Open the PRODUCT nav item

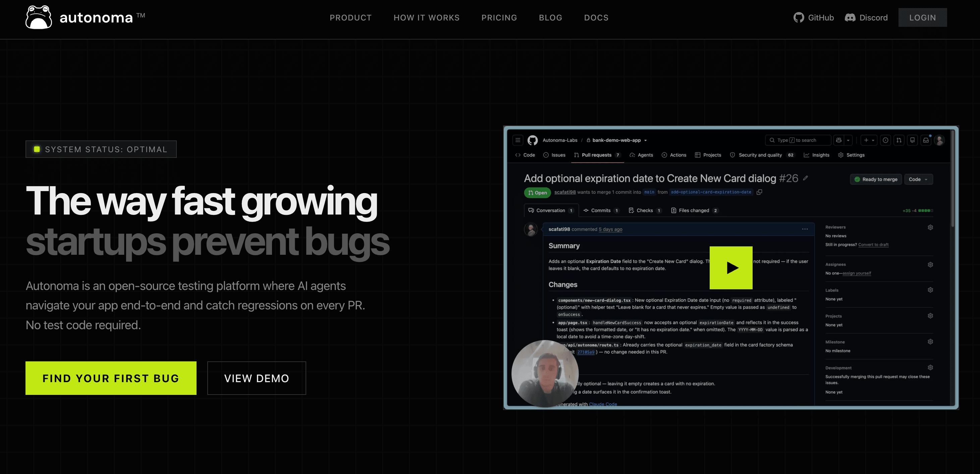click(350, 17)
